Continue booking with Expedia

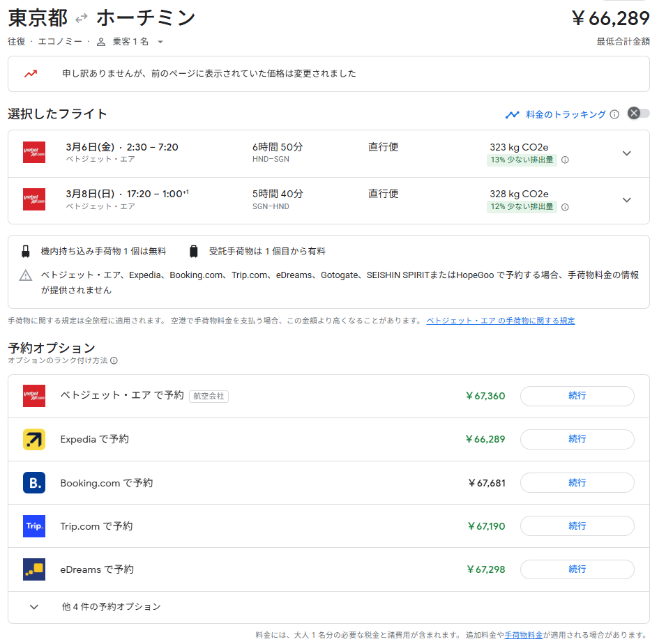577,439
